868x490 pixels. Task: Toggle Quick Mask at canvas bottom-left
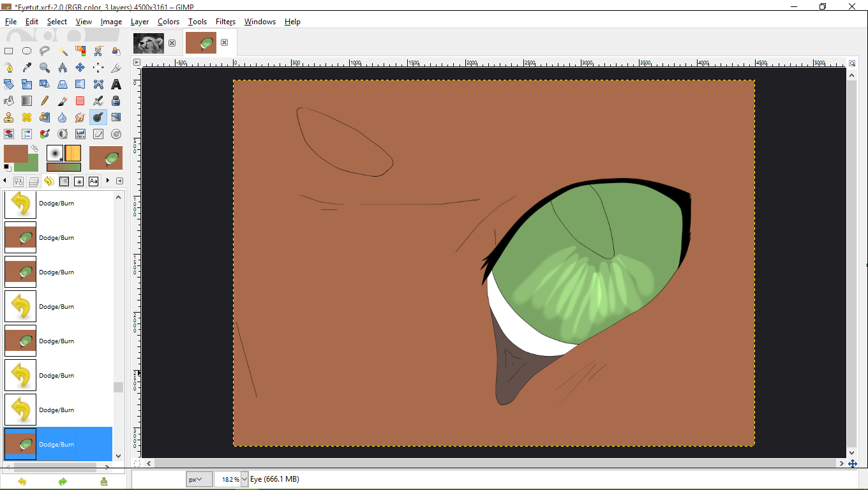[137, 463]
